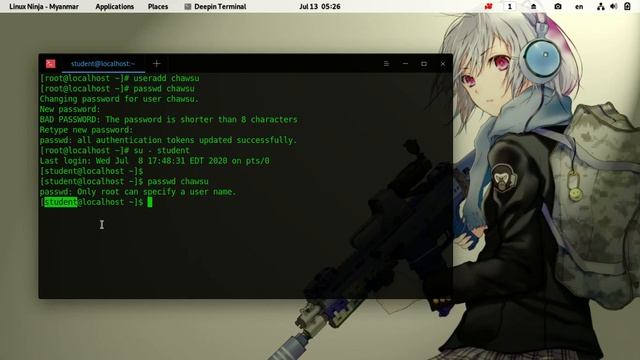Click the volume speaker icon
The image size is (640, 360).
click(x=613, y=7)
